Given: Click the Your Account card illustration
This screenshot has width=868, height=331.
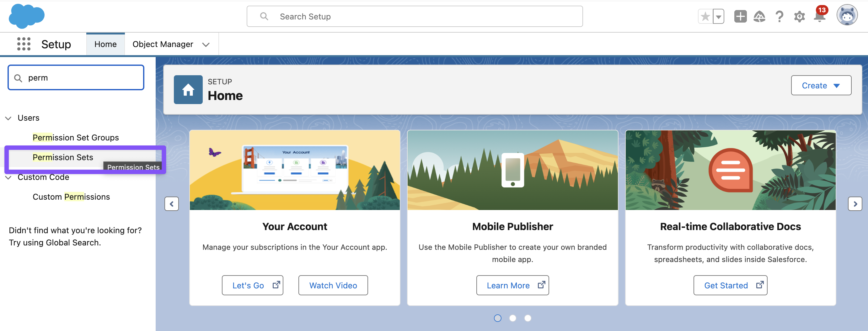Looking at the screenshot, I should pos(294,170).
